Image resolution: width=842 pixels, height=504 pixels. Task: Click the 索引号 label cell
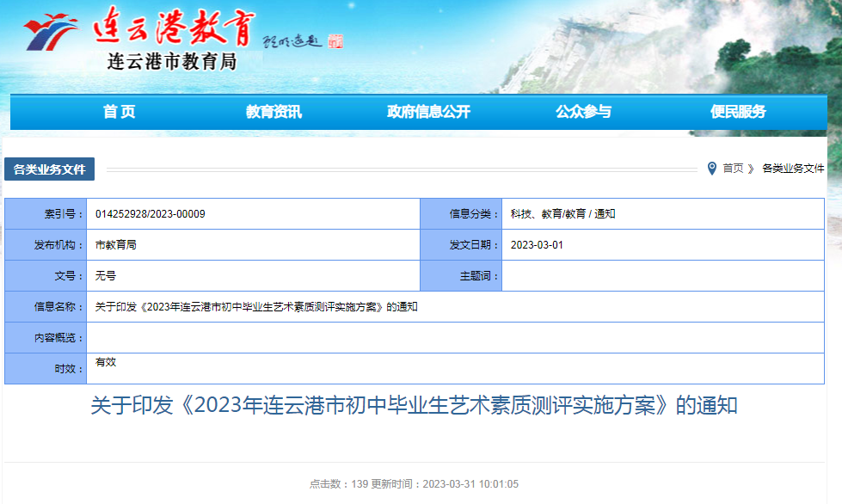[46, 214]
